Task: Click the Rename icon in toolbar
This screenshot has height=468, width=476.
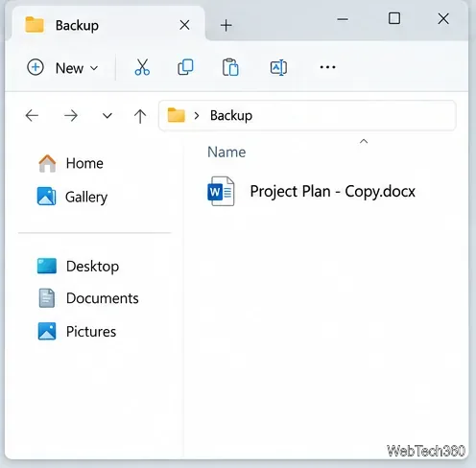Action: pos(278,67)
